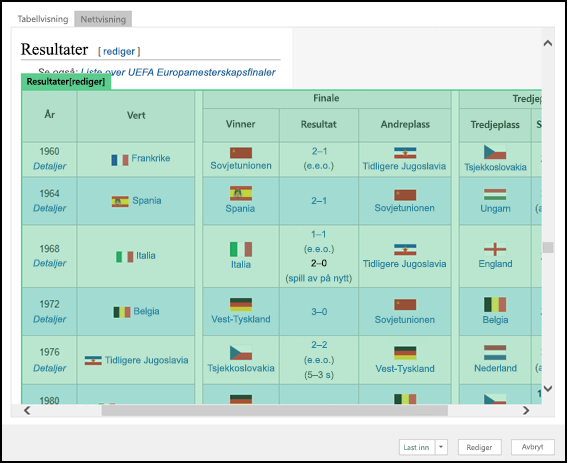
Task: Open the Tsjekkoslovakia third place link for 1960
Action: (x=495, y=167)
